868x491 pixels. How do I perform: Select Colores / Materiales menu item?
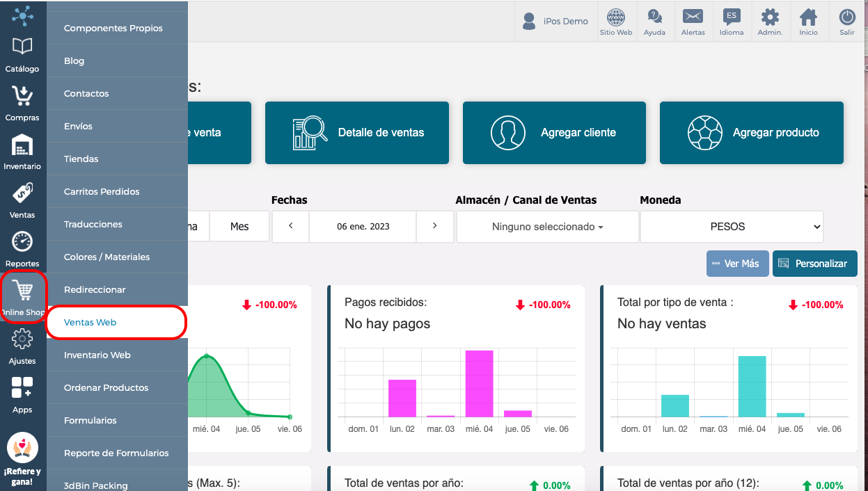(117, 257)
